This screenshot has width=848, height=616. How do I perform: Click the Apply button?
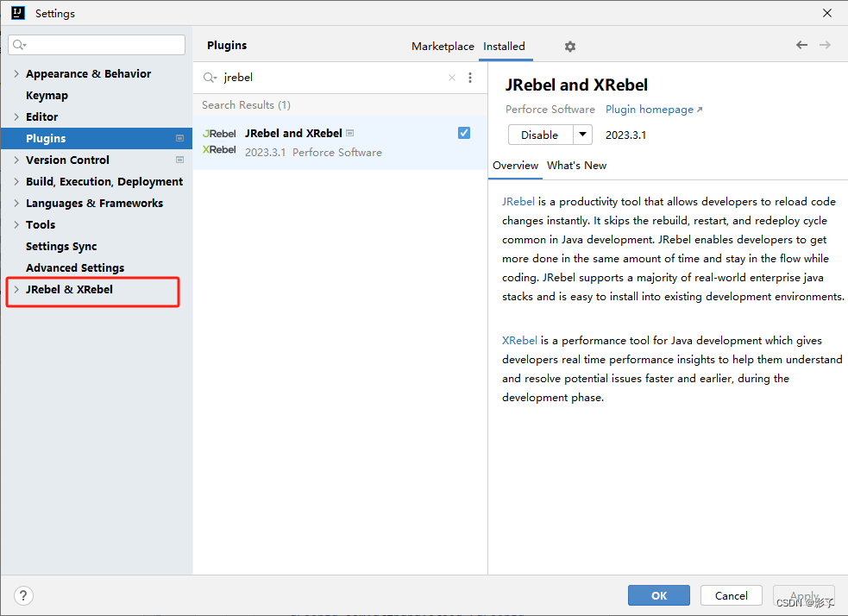coord(804,595)
